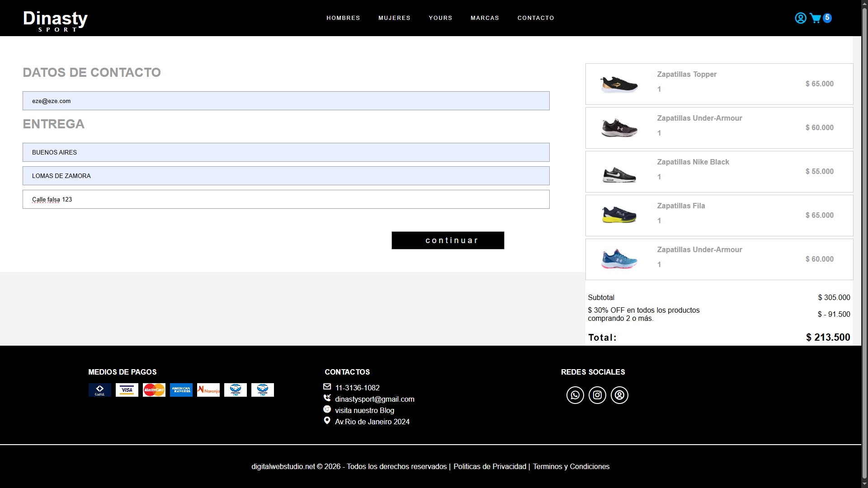Open the shopping cart icon

(x=815, y=18)
